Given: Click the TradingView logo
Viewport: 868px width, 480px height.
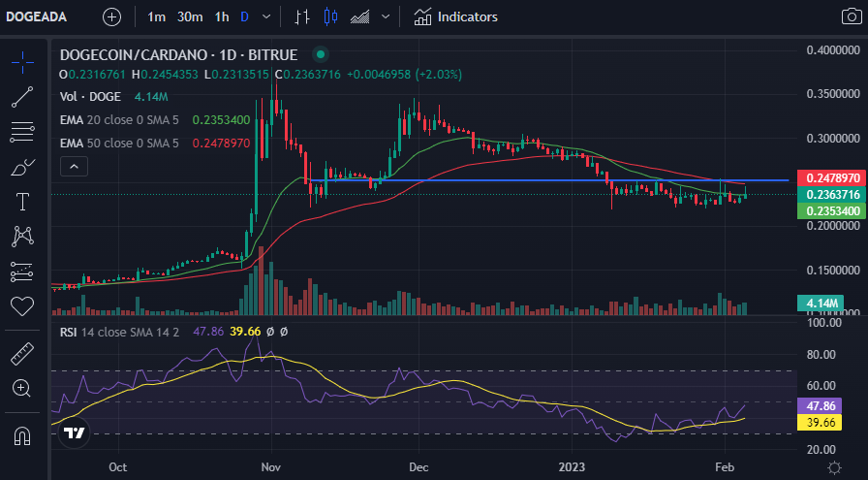Looking at the screenshot, I should click(75, 432).
